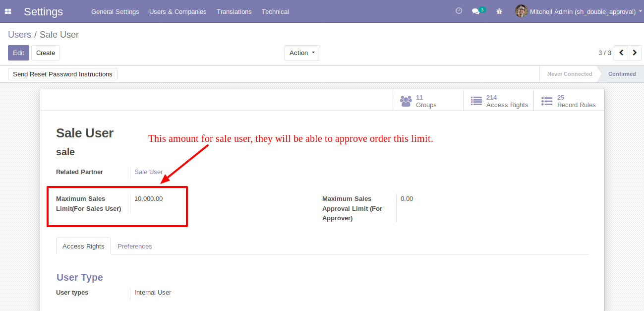Viewport: 644px width, 311px height.
Task: Click Mitchell Admin avatar picture
Action: point(521,11)
